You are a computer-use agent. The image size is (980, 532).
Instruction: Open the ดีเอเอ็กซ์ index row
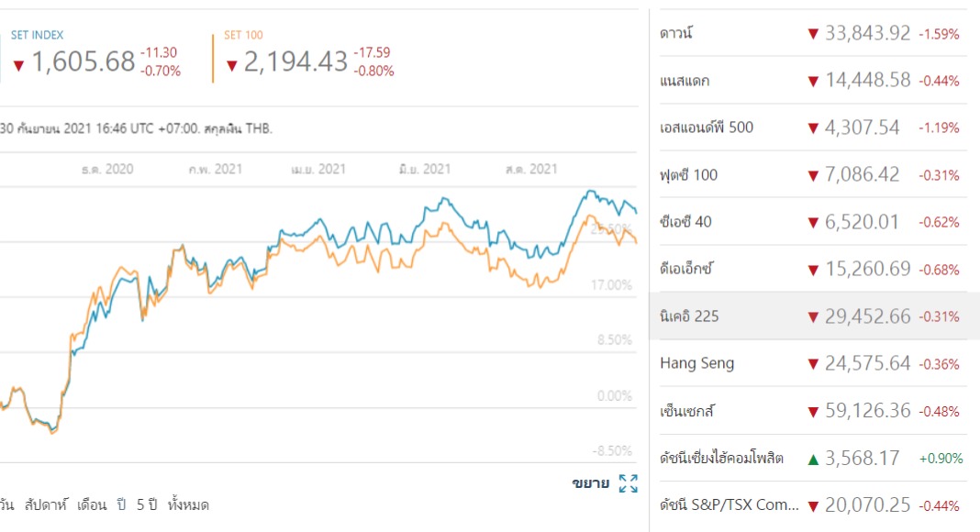(686, 269)
